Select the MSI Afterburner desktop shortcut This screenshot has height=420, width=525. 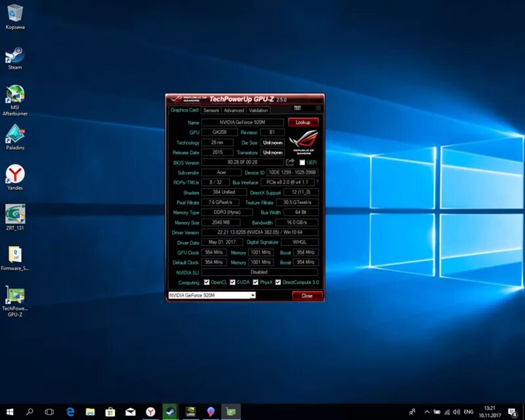click(15, 100)
